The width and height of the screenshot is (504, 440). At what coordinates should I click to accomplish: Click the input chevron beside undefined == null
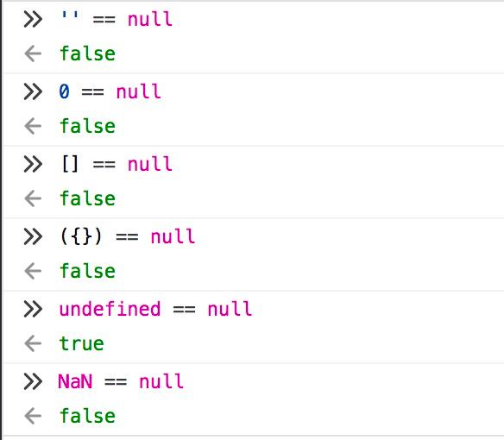pos(33,309)
